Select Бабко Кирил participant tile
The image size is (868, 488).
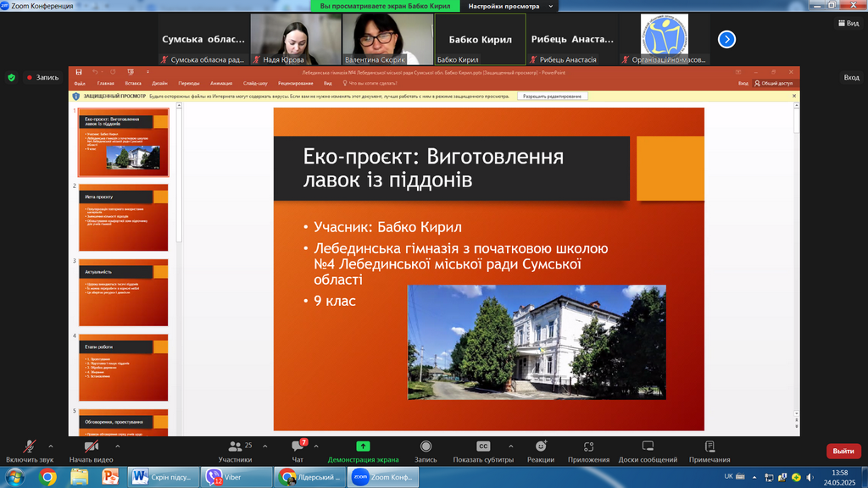(480, 39)
